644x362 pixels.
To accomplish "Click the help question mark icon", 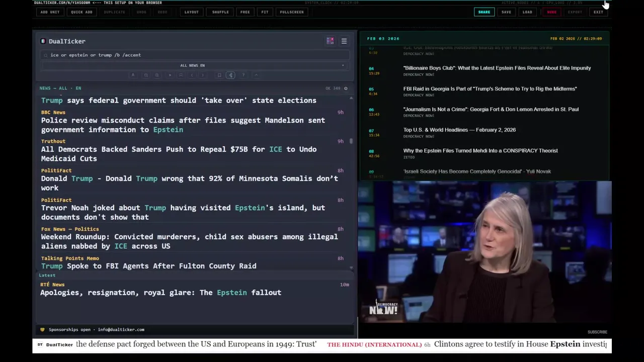I will (x=244, y=75).
